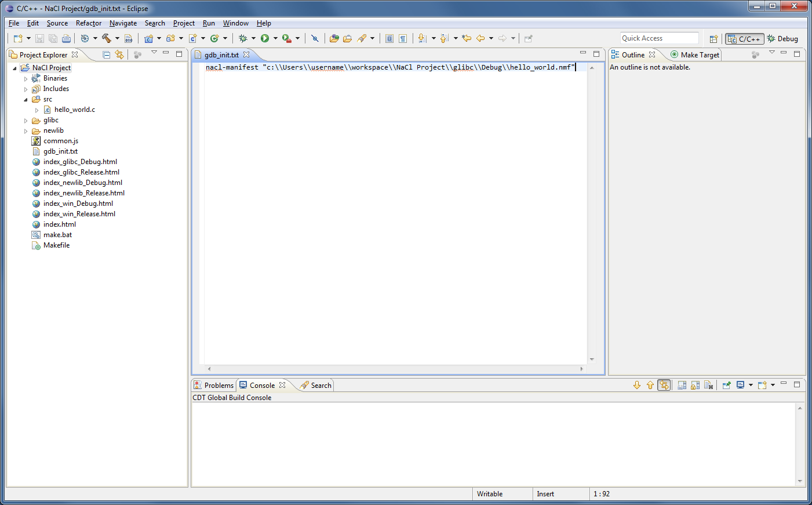Click the Search flashlight toolbar icon

point(362,39)
